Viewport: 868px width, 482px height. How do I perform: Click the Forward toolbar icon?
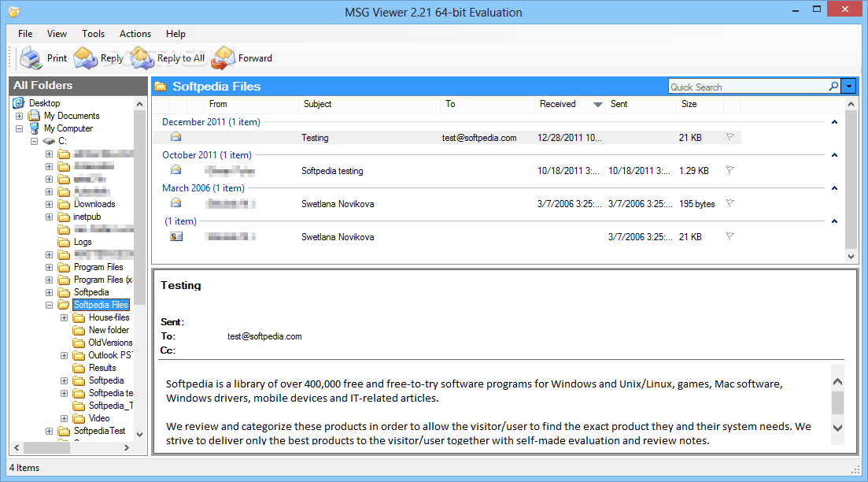coord(223,57)
